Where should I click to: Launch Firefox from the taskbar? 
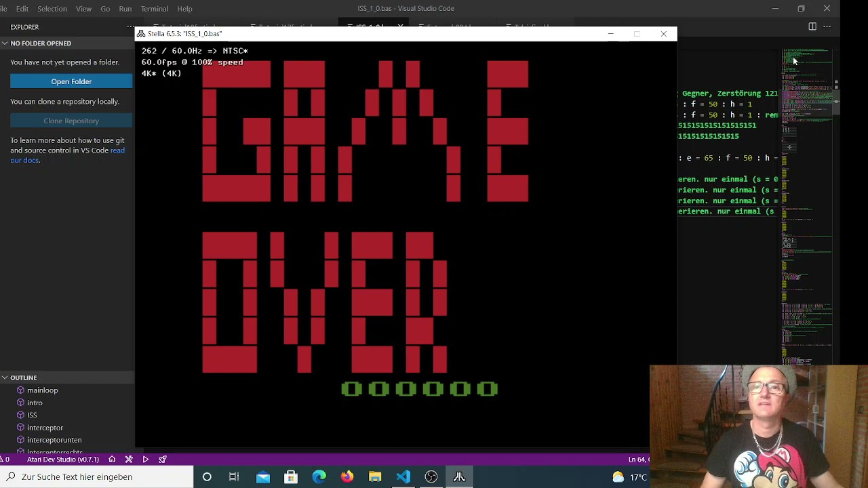point(347,477)
